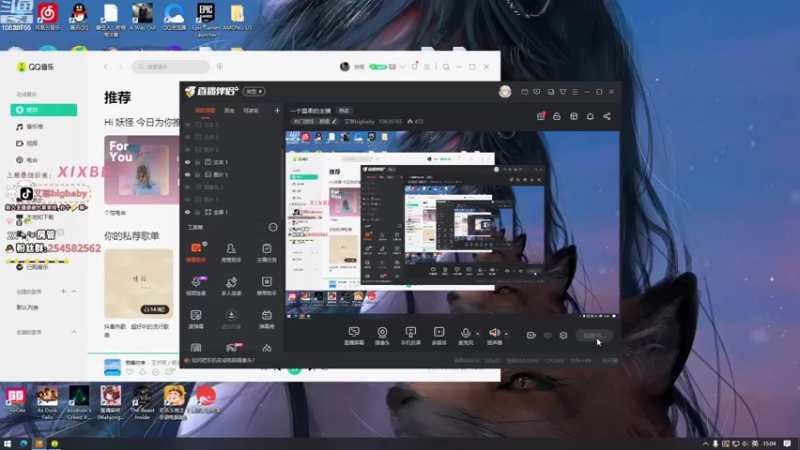Open the 主播任务 streamer tasks tool
This screenshot has width=800, height=450.
pyautogui.click(x=266, y=252)
